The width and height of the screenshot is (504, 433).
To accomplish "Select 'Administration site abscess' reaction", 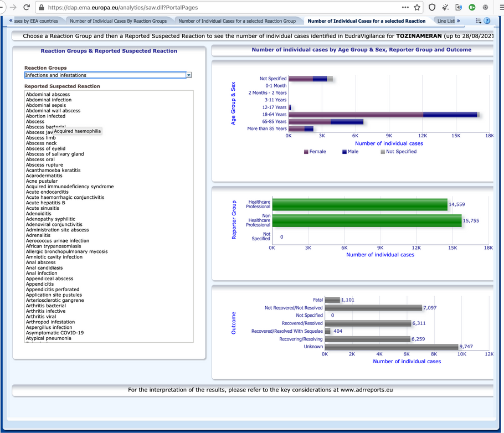I will tap(58, 230).
